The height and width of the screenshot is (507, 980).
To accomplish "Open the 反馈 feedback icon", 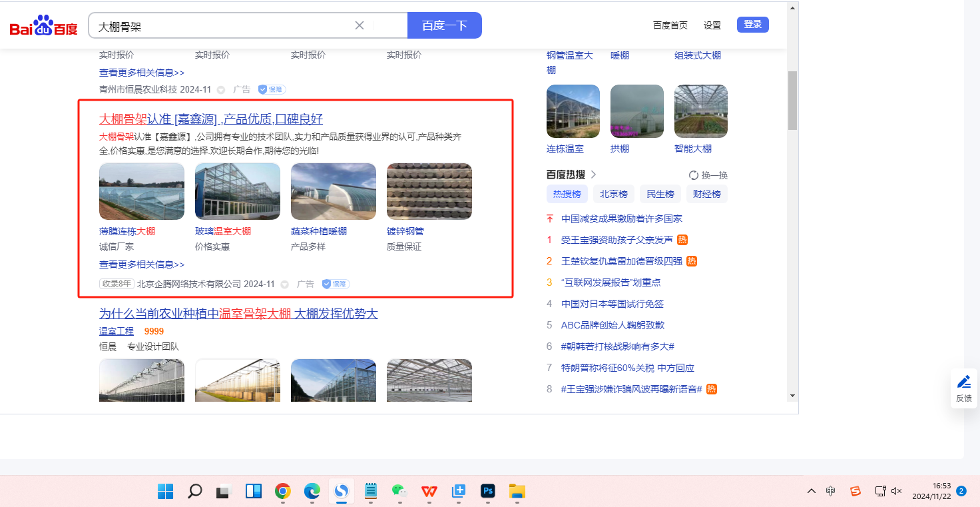I will click(963, 388).
